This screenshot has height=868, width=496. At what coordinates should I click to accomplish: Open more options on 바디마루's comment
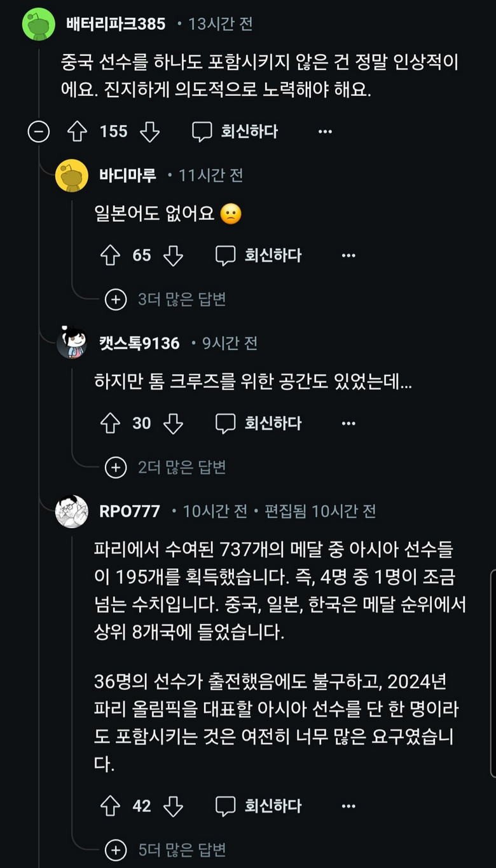[x=348, y=255]
